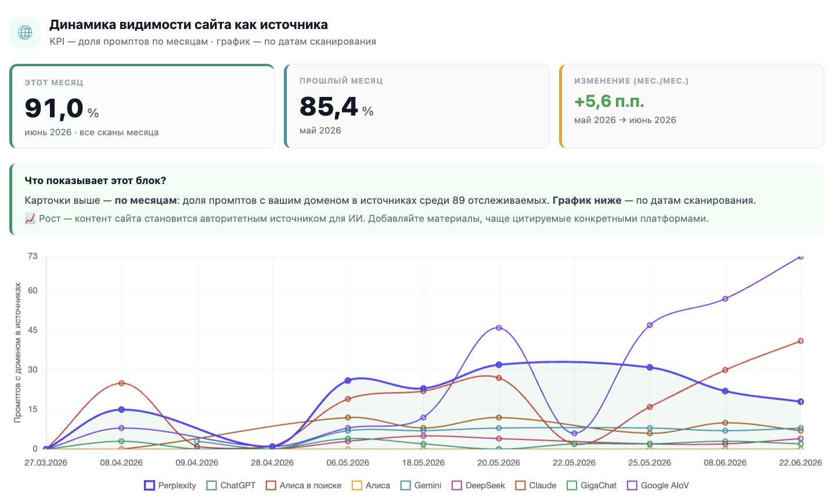Screen dimensions: 836x504
Task: Select the Google AIoV peak point on 22.06.2026
Action: (801, 256)
